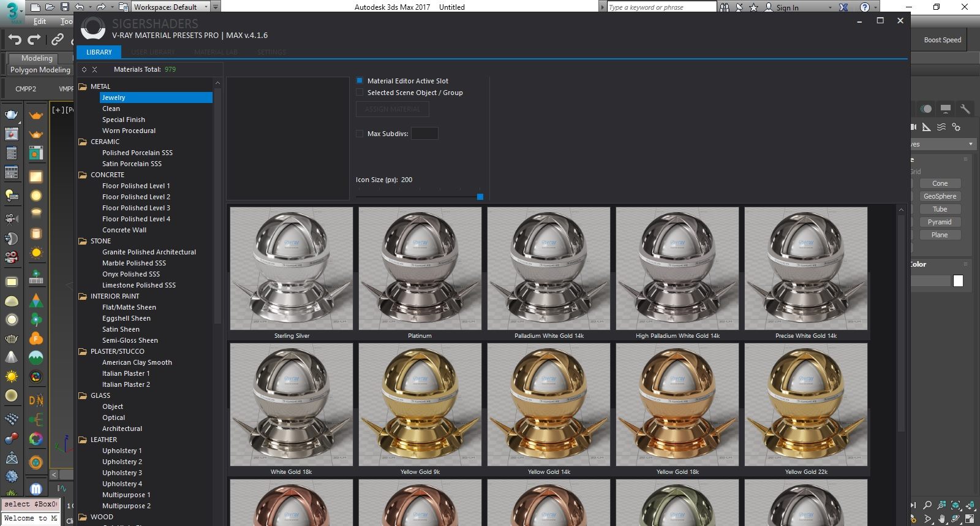The height and width of the screenshot is (526, 980).
Task: Open the Help menu dropdown arrow
Action: tap(875, 7)
